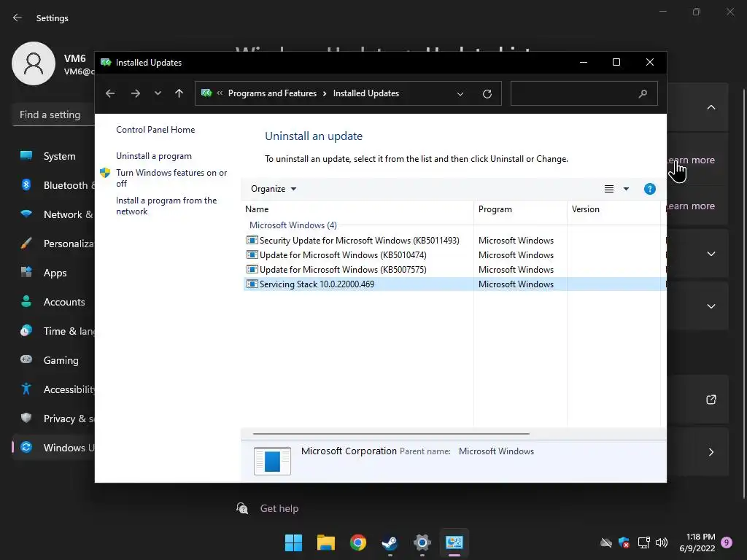The image size is (747, 560).
Task: Click the search magnifier icon
Action: point(643,94)
